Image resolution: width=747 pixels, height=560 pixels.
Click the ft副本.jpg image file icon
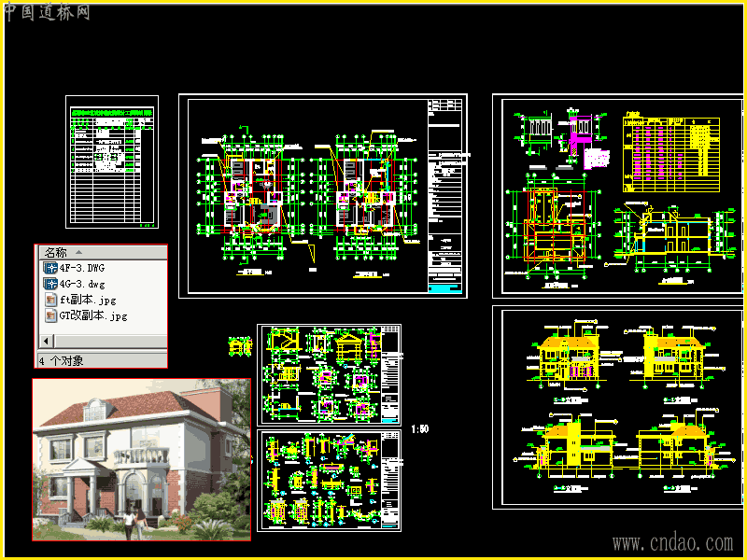point(50,300)
